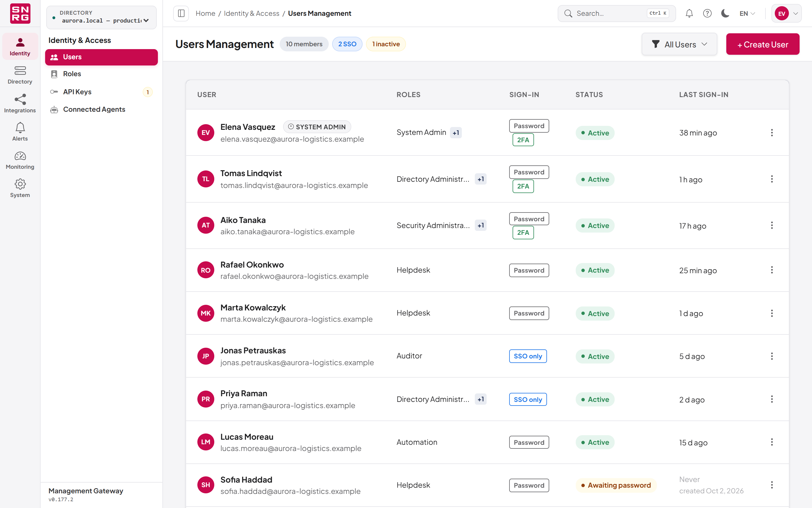Open Alerts from the rail
The width and height of the screenshot is (812, 508).
pos(20,132)
